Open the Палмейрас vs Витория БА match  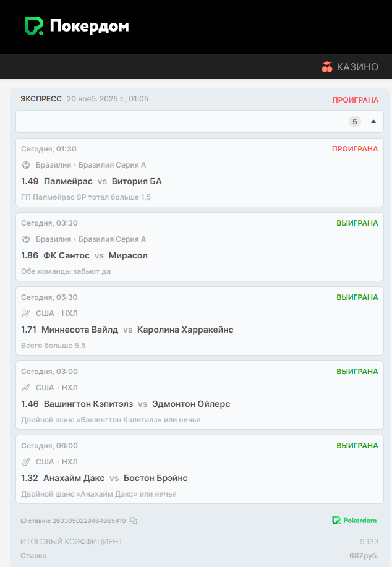click(x=103, y=181)
